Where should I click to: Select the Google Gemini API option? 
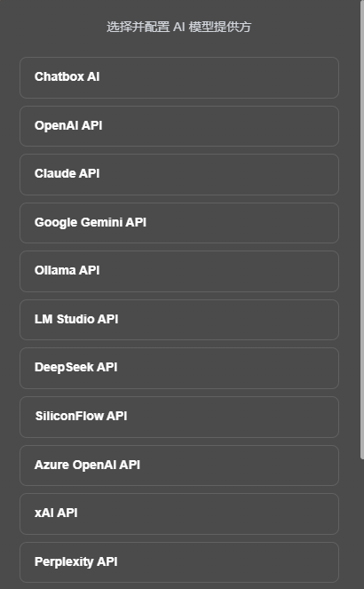tap(179, 223)
